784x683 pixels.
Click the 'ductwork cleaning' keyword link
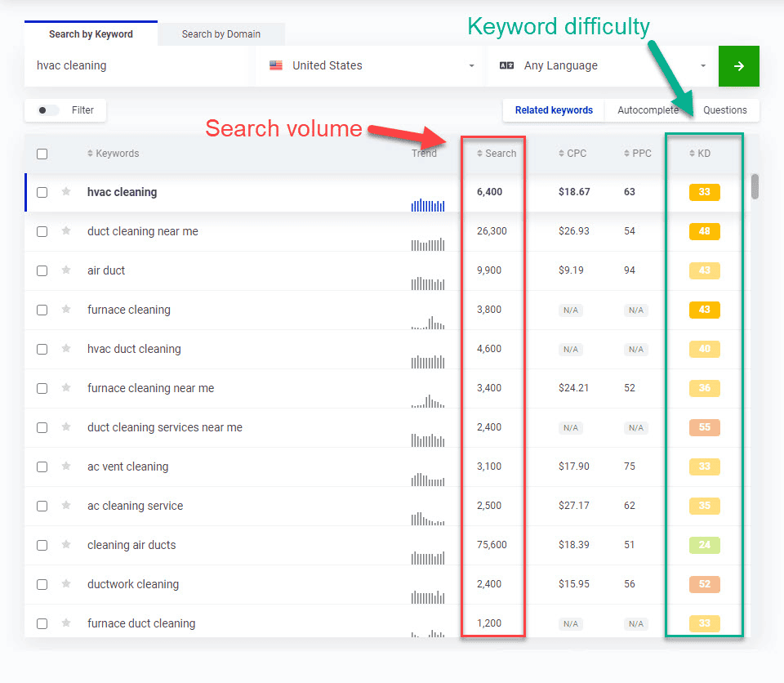tap(133, 584)
